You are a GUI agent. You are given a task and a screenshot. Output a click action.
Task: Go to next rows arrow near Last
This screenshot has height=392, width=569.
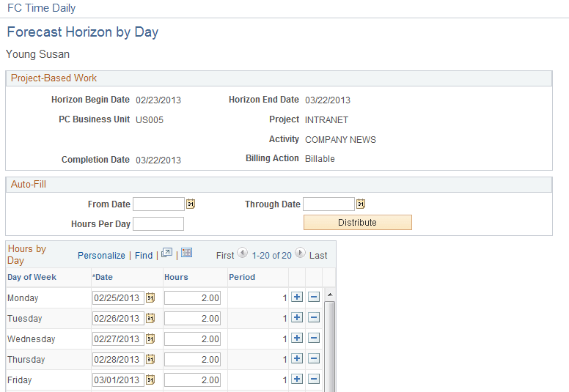click(300, 252)
